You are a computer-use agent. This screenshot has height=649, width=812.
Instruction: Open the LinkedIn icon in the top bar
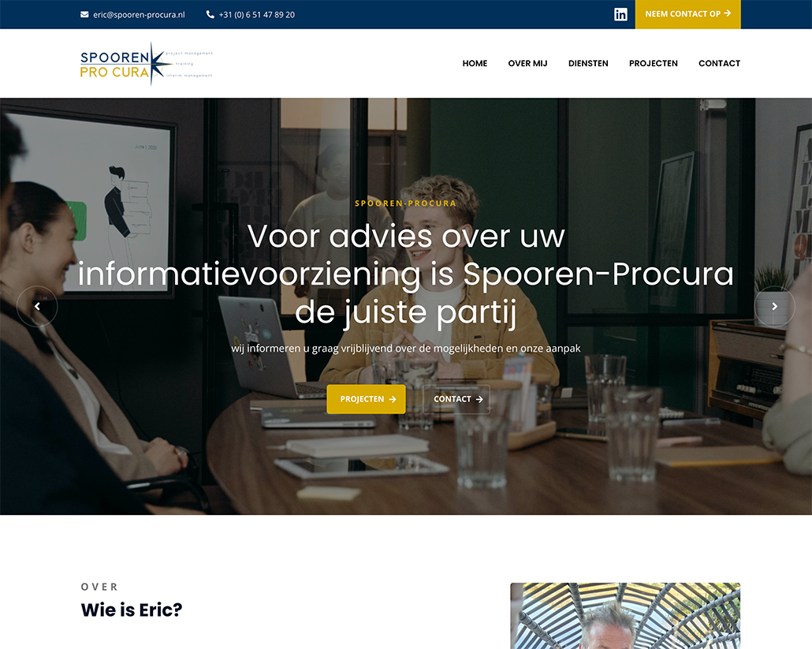click(620, 14)
